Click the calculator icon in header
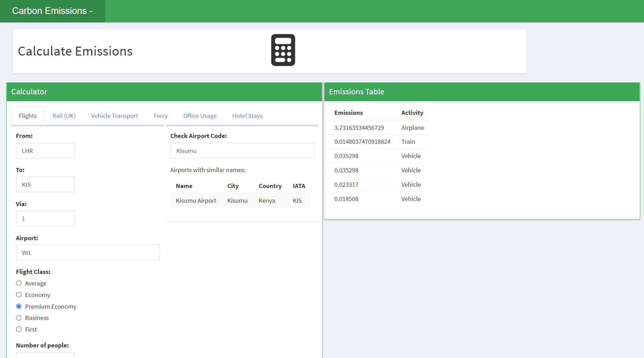Viewport: 644px width, 358px height. [x=283, y=50]
